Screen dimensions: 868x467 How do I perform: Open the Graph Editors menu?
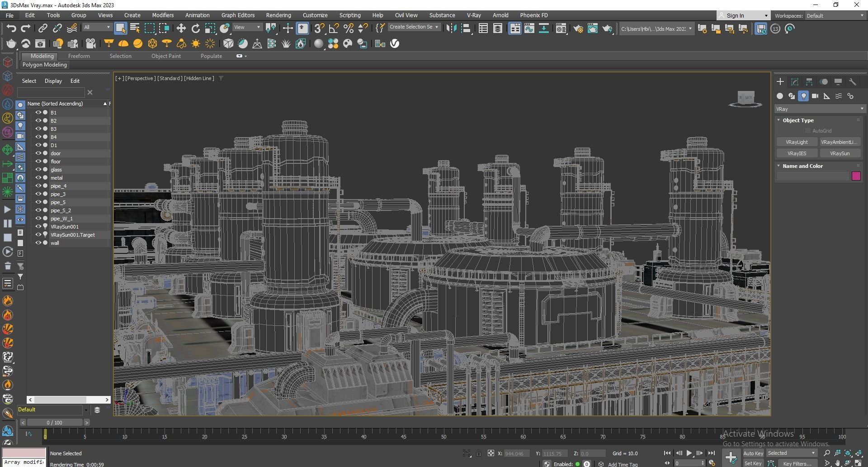(238, 15)
